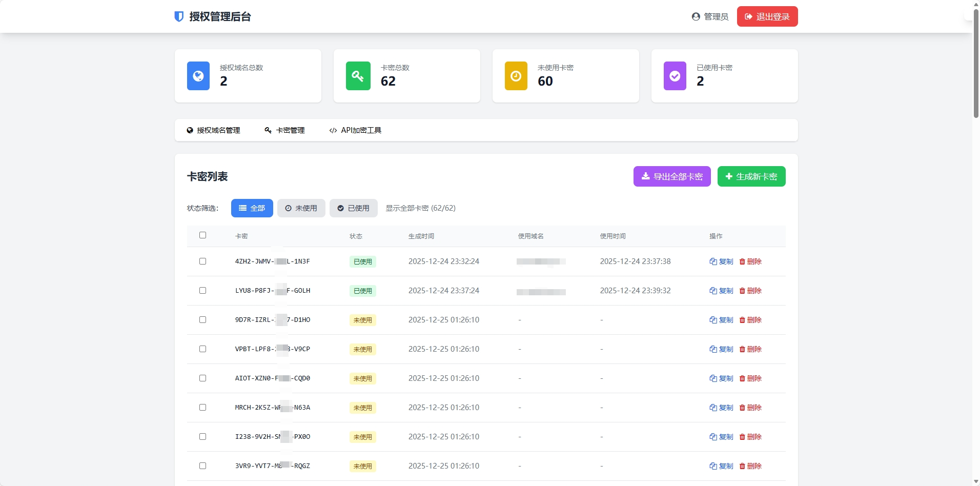
Task: Open the 授权域名管理 tab
Action: coord(213,130)
